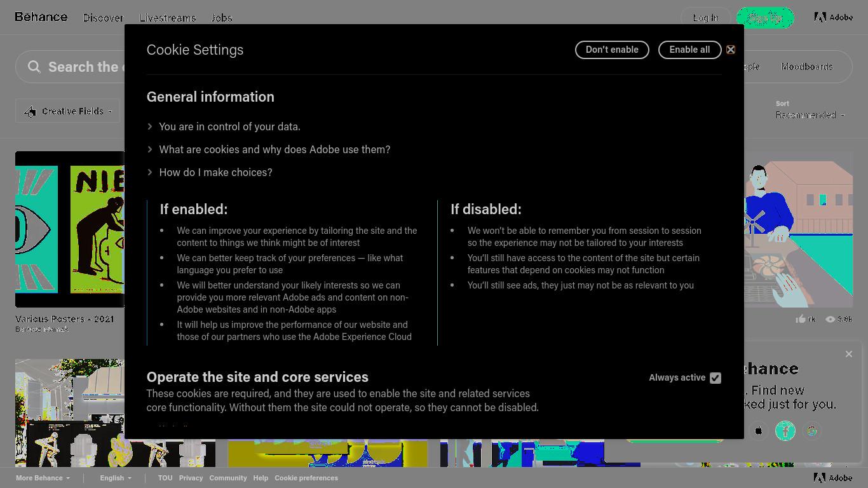The height and width of the screenshot is (488, 868).
Task: Open the Livestreams menu item
Action: coord(168,18)
